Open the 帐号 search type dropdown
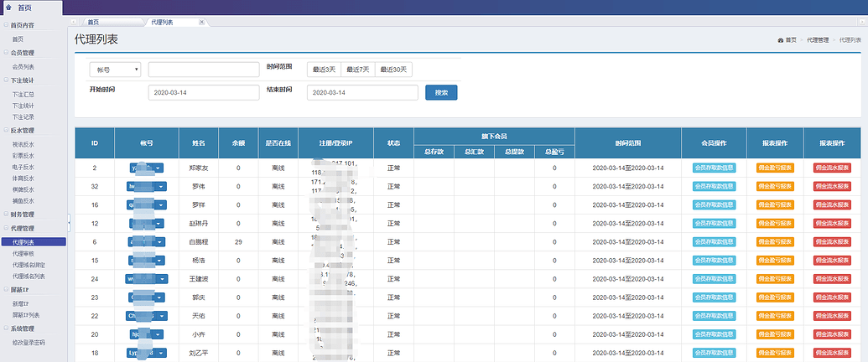868x362 pixels. [115, 70]
